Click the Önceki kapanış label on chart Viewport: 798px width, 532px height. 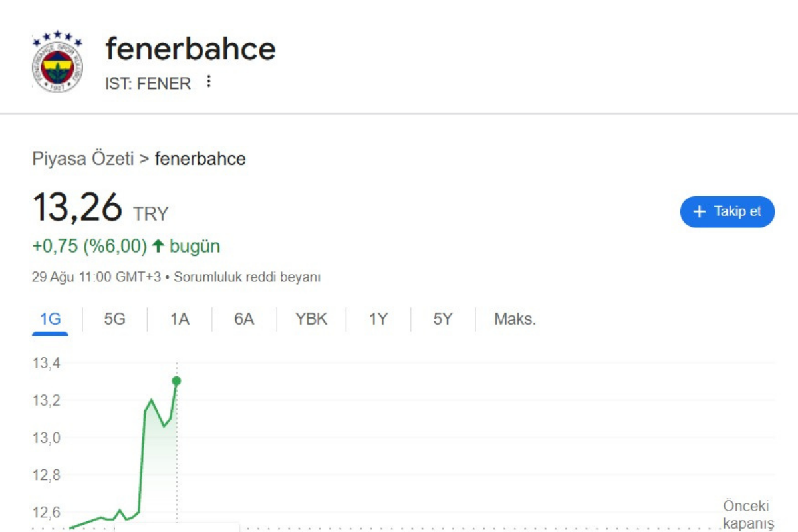pos(748,515)
